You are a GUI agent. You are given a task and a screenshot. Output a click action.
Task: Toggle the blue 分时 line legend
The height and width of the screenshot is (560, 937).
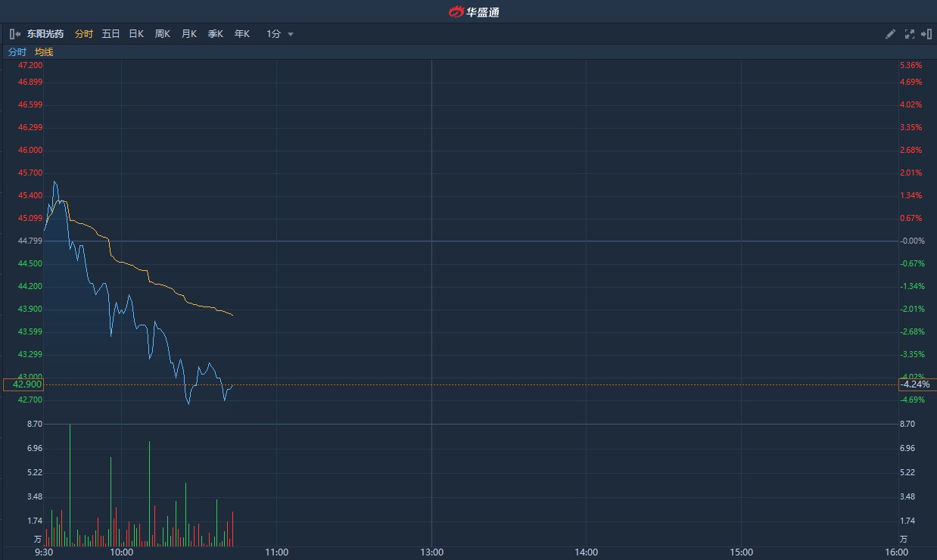pyautogui.click(x=17, y=52)
